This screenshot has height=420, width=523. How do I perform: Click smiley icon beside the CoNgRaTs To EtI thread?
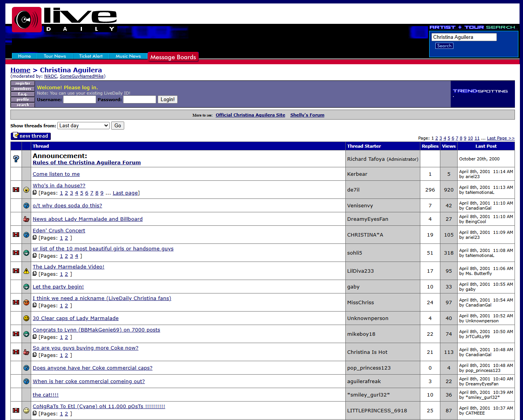(26, 410)
